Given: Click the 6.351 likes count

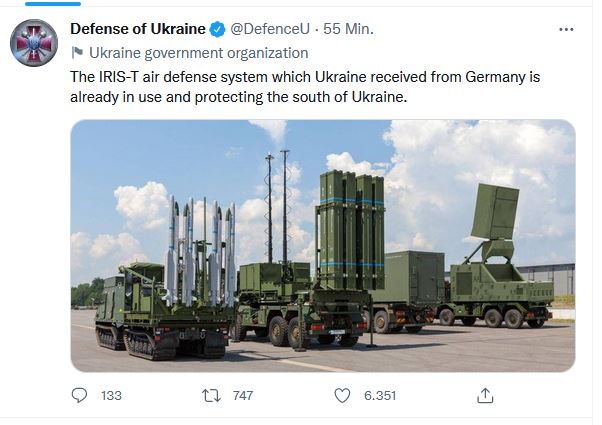Looking at the screenshot, I should [378, 396].
